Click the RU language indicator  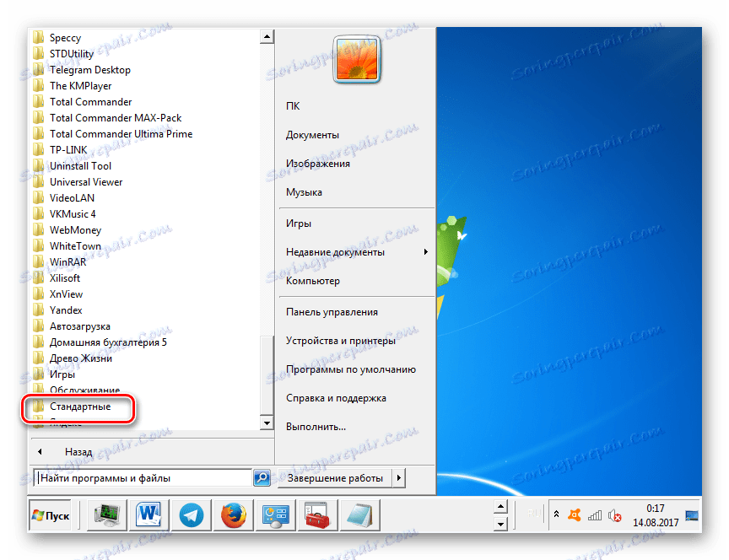pos(535,514)
